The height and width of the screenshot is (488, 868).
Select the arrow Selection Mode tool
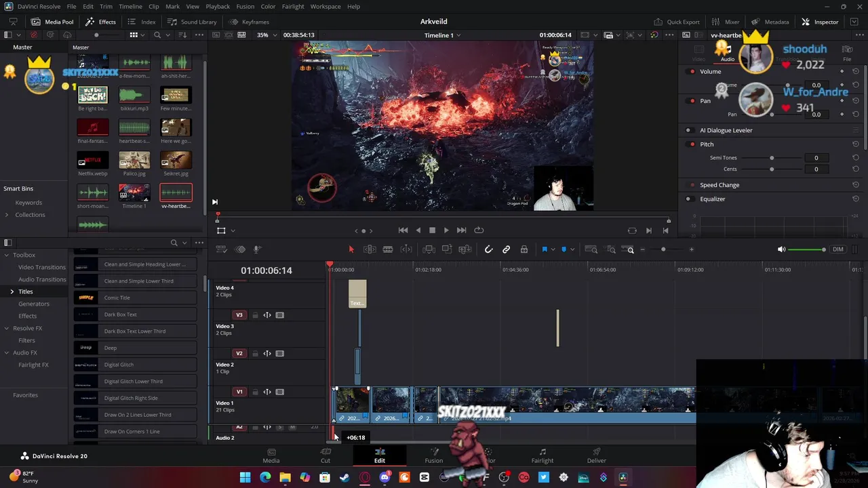click(x=351, y=249)
